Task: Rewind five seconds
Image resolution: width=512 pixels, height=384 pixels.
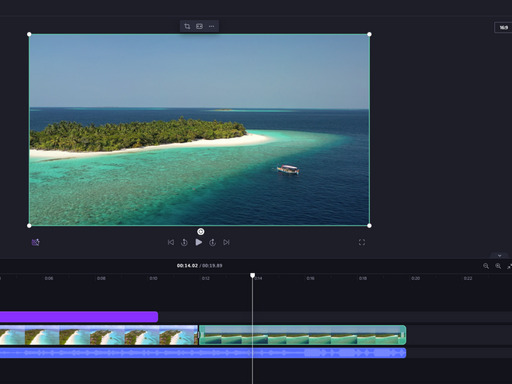Action: click(x=184, y=242)
